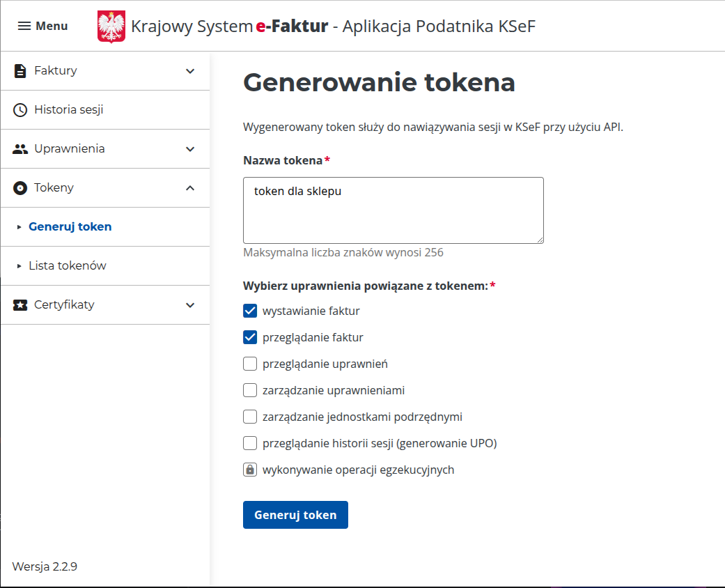Uncheck przeglądanie faktur permission

pyautogui.click(x=250, y=337)
